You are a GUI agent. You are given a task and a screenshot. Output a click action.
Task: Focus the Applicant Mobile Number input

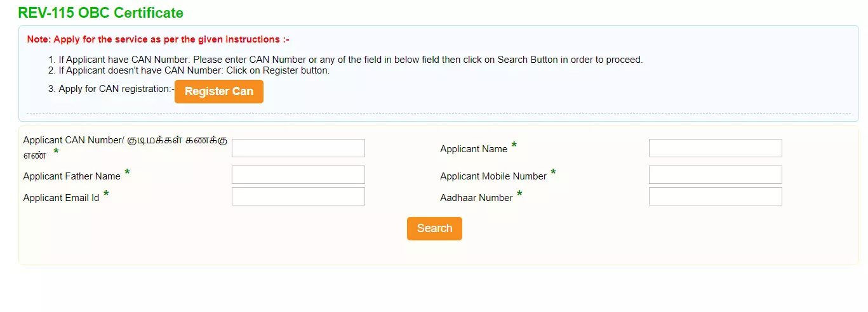(x=715, y=175)
